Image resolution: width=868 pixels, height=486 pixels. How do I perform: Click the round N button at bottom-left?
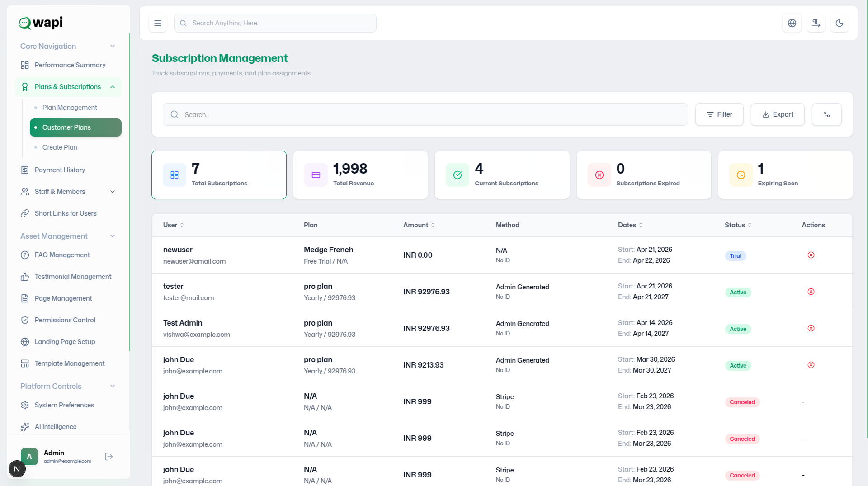tap(17, 469)
